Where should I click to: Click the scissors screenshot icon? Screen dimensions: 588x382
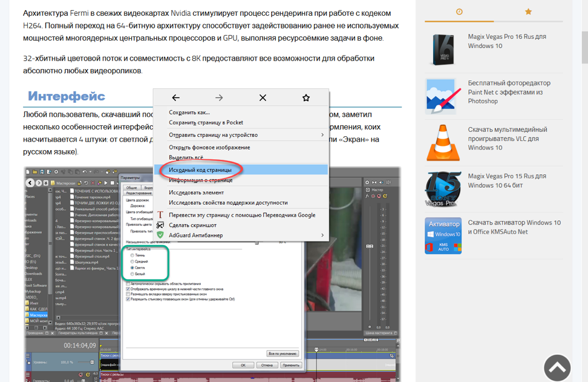pos(160,225)
